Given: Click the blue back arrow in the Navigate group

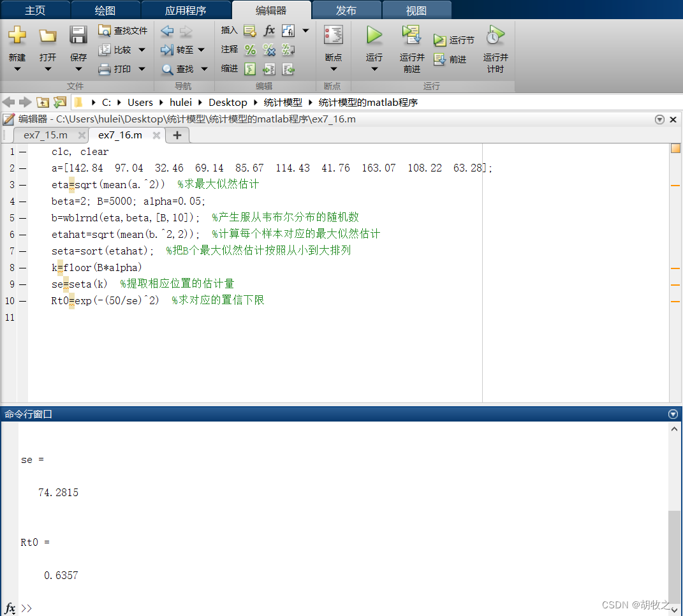Looking at the screenshot, I should pyautogui.click(x=167, y=31).
